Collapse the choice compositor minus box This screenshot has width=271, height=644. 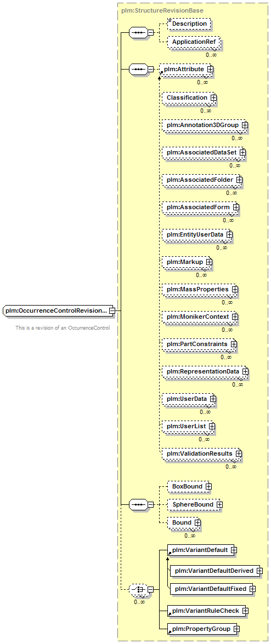click(x=150, y=589)
